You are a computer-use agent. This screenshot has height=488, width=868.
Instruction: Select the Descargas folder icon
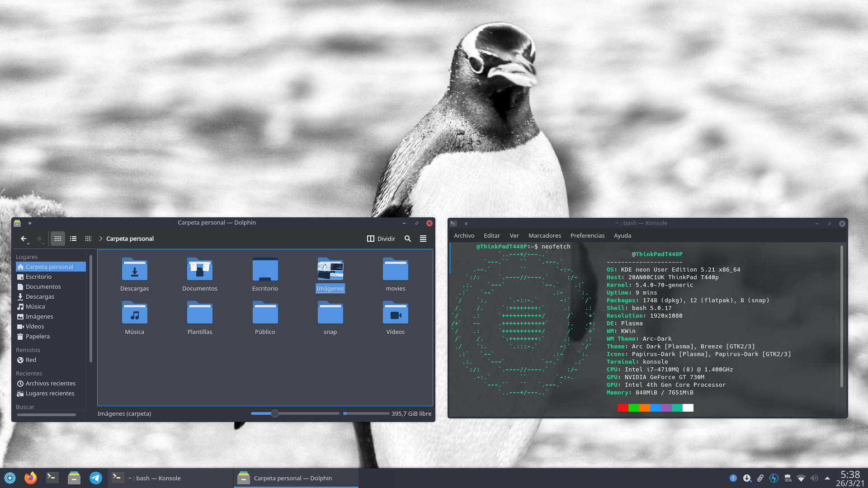coord(134,269)
